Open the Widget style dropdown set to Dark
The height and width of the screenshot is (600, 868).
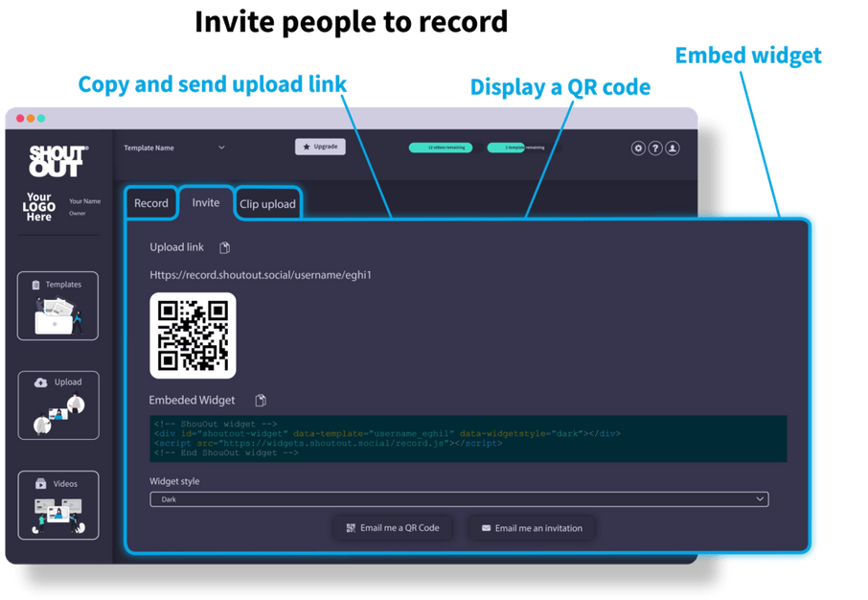click(459, 499)
